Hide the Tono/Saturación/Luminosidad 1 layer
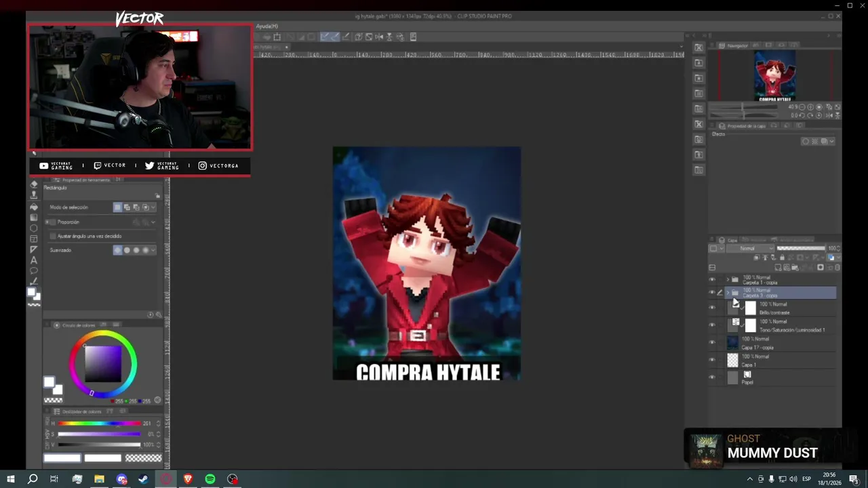Viewport: 868px width, 488px height. click(x=712, y=325)
